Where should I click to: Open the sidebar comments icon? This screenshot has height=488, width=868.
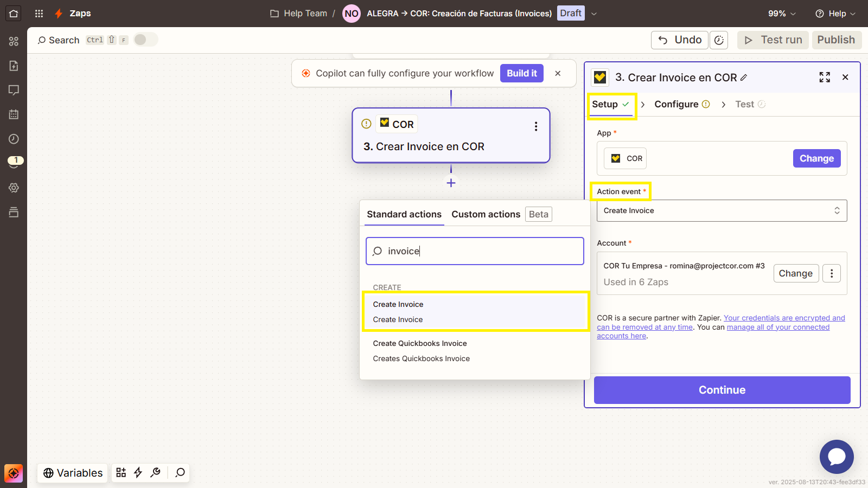click(x=14, y=90)
